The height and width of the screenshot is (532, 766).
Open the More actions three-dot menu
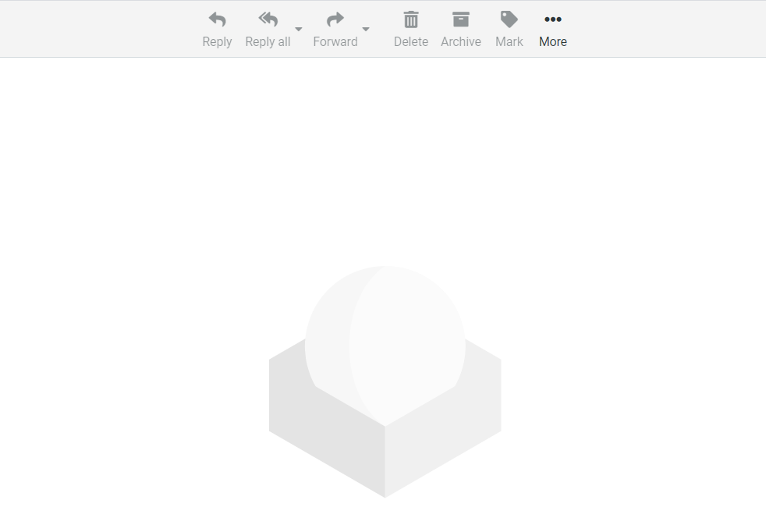point(553,20)
